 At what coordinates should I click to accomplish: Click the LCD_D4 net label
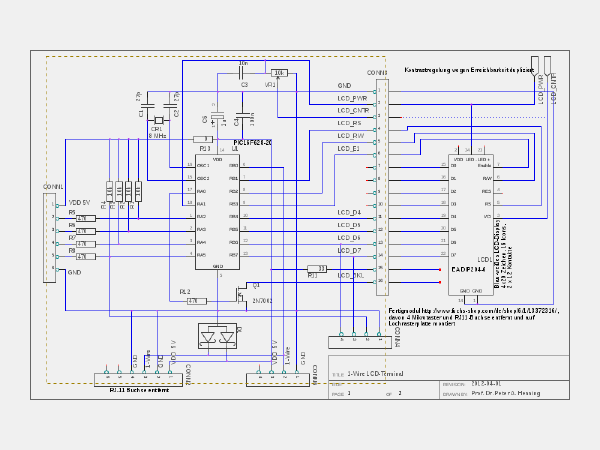(349, 212)
